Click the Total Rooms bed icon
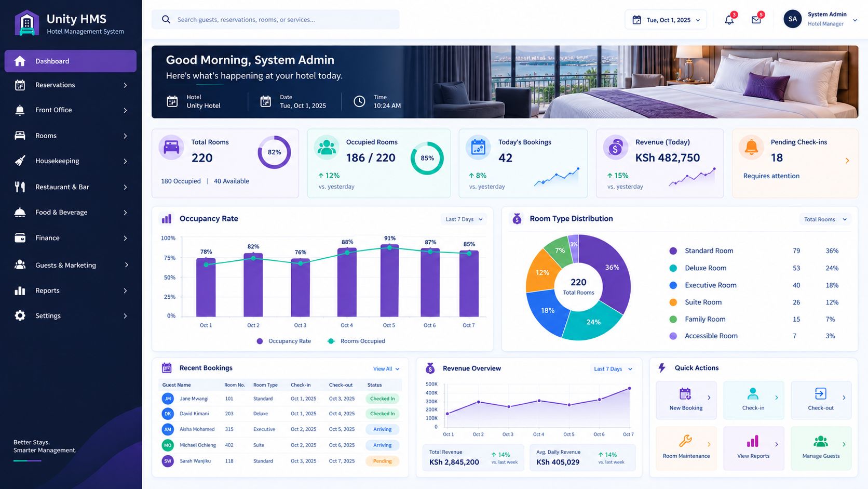This screenshot has width=868, height=489. pyautogui.click(x=171, y=148)
